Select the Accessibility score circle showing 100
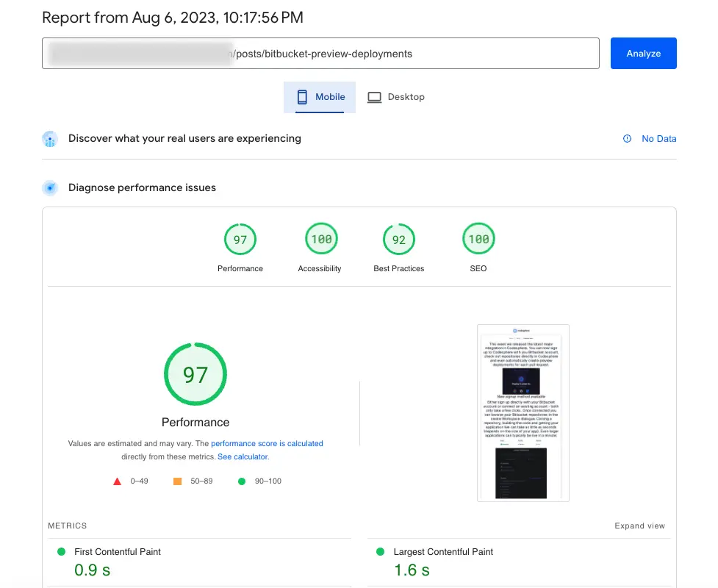Image resolution: width=718 pixels, height=588 pixels. click(320, 239)
